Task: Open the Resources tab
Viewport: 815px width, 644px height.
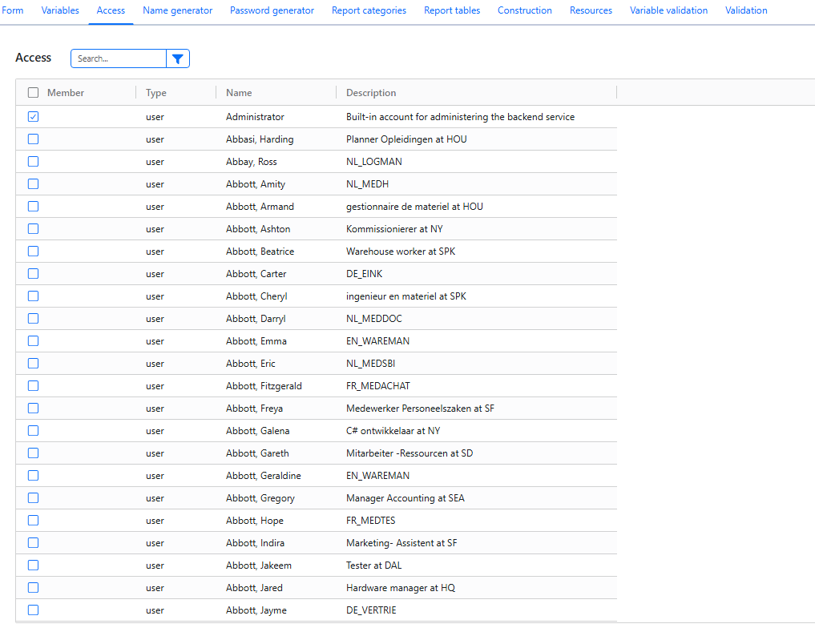Action: pos(591,10)
